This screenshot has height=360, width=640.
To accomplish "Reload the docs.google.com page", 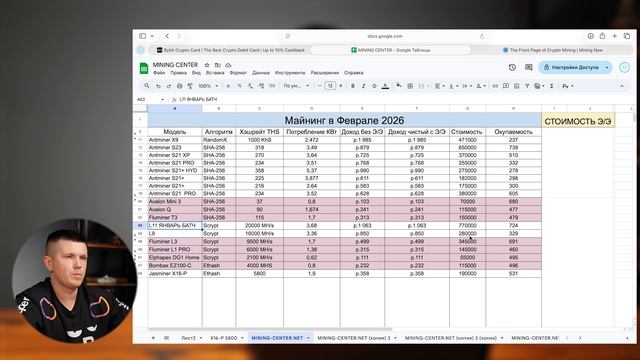I will [482, 36].
